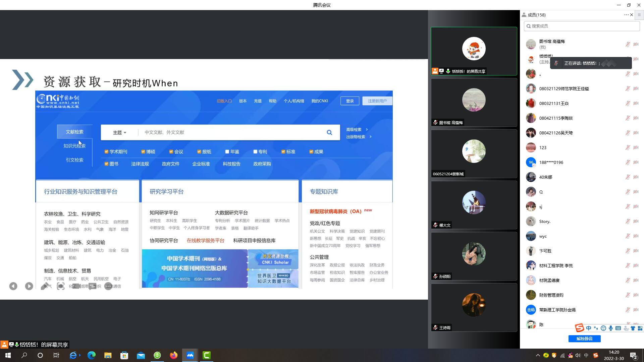Image resolution: width=644 pixels, height=362 pixels.
Task: Open 在线教学服务平台 link
Action: coord(205,241)
